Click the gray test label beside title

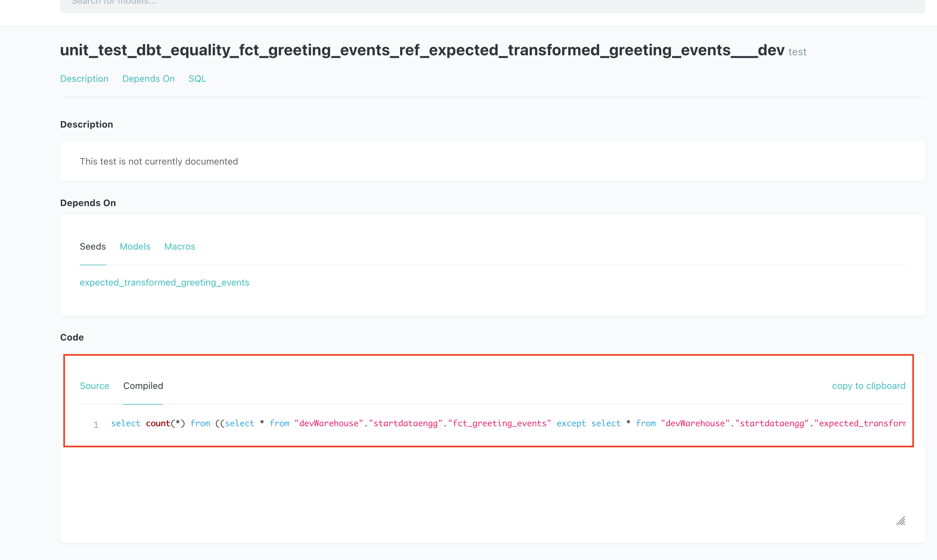797,52
